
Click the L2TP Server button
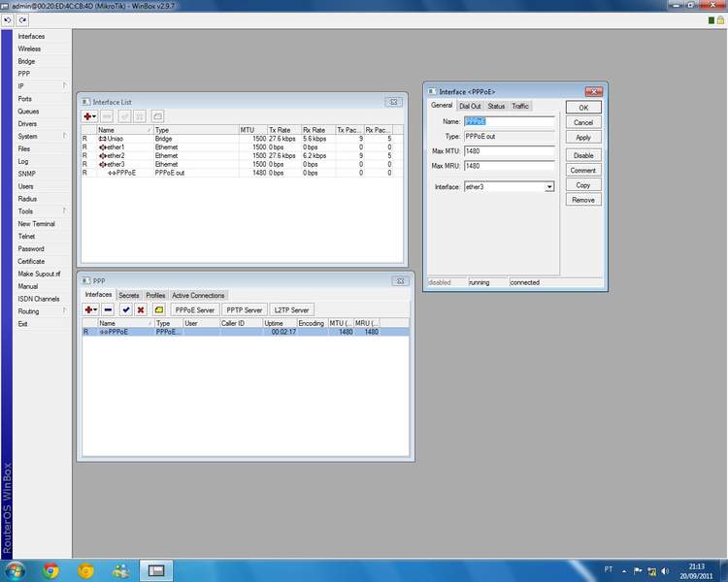tap(291, 310)
